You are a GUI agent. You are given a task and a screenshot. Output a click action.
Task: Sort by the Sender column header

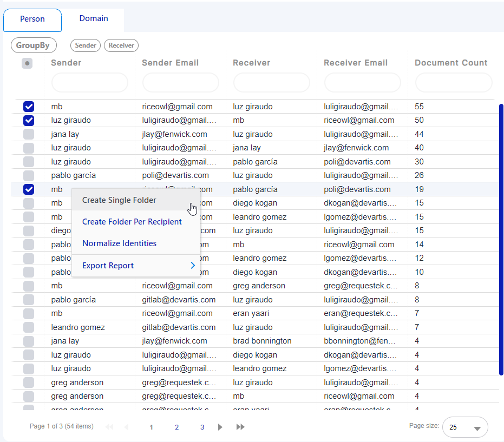click(x=66, y=63)
